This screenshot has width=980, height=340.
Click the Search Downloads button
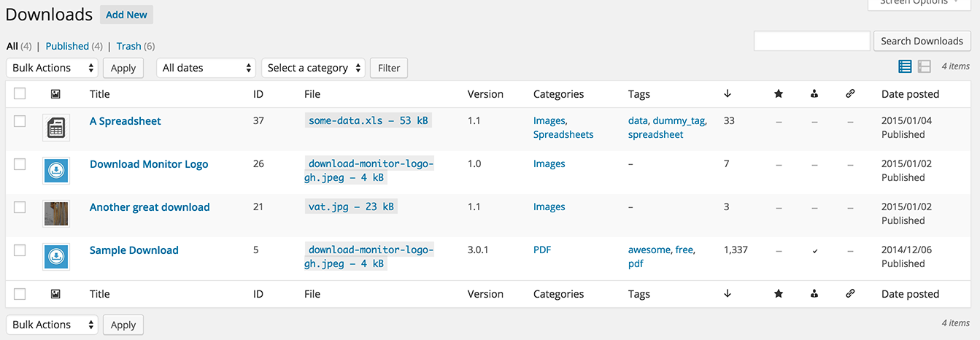coord(922,41)
